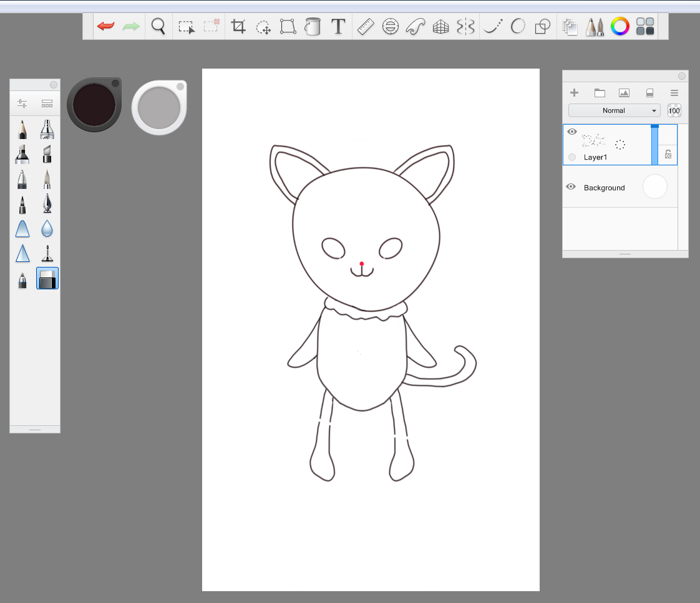Select the Crop tool in the toolbar

tap(238, 26)
